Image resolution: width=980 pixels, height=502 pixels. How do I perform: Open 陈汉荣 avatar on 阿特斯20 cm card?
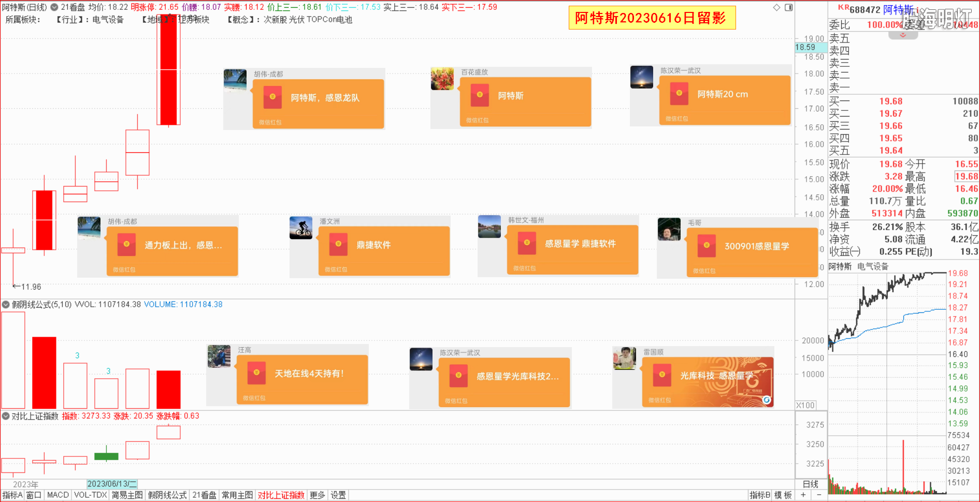pyautogui.click(x=642, y=77)
